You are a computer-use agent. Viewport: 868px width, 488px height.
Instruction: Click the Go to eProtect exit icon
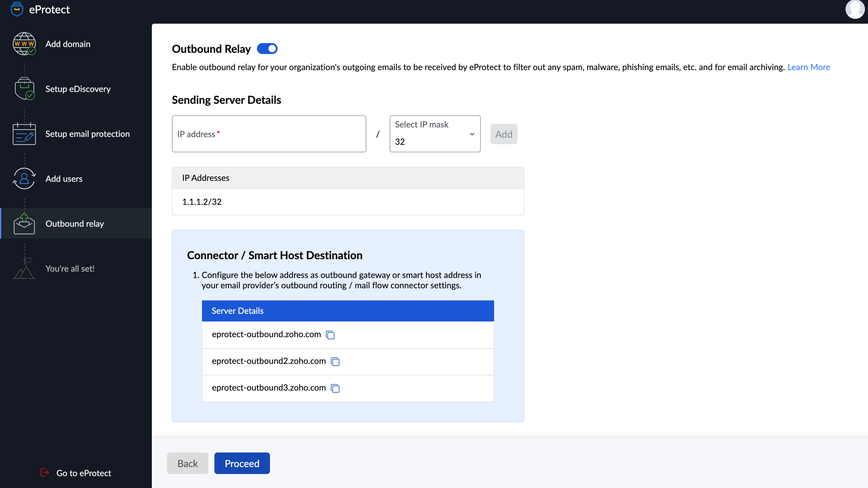click(x=45, y=473)
